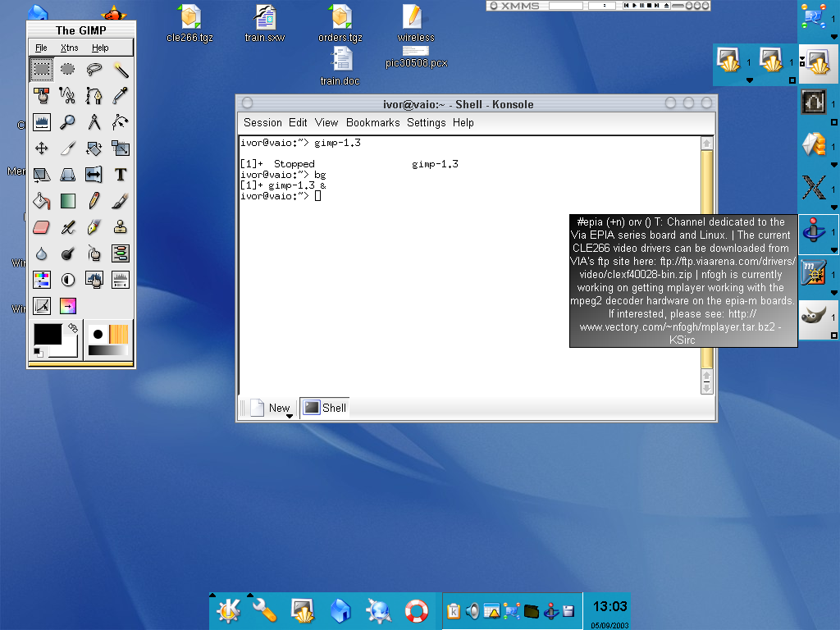
Task: Open cle266.tgz desktop file
Action: click(189, 24)
